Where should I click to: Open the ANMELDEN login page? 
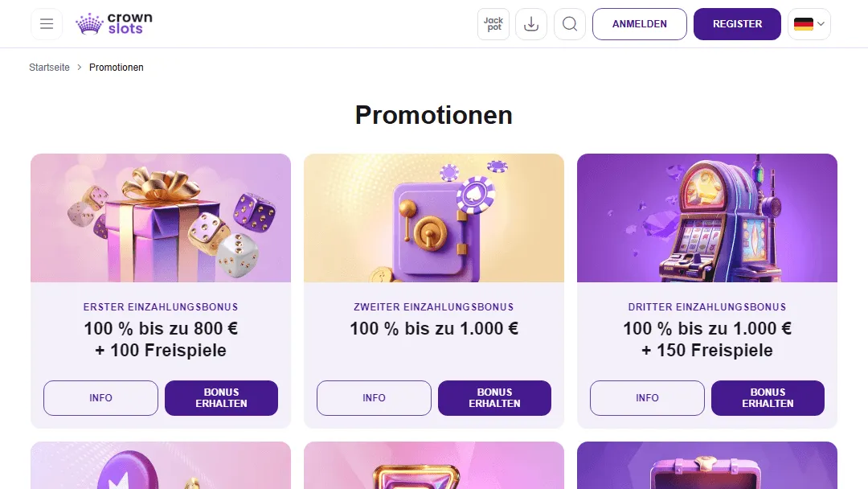[x=639, y=24]
